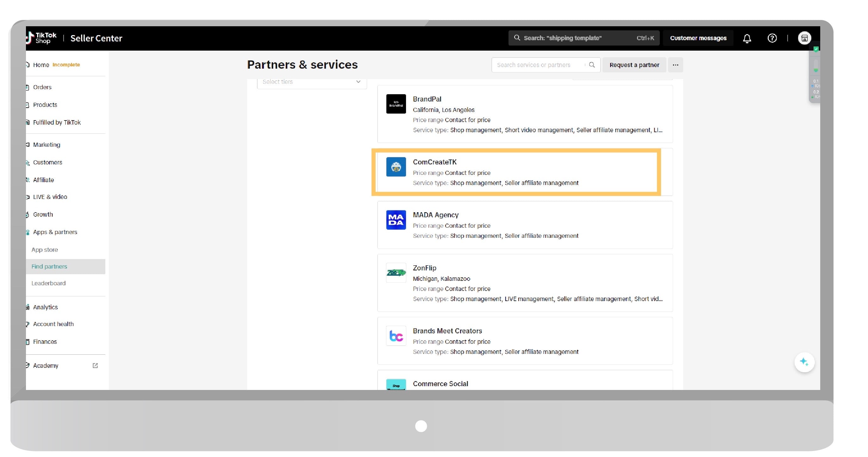Image resolution: width=868 pixels, height=457 pixels.
Task: Click the ZonFlip logo thumbnail
Action: tap(396, 273)
